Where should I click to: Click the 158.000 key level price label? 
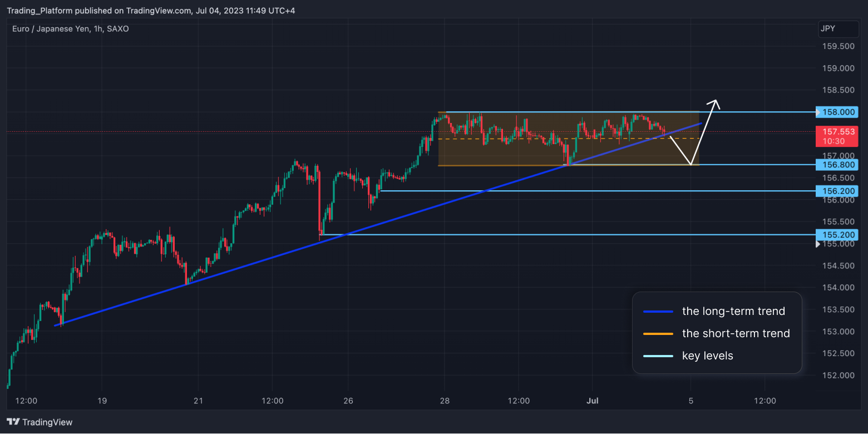pos(837,112)
